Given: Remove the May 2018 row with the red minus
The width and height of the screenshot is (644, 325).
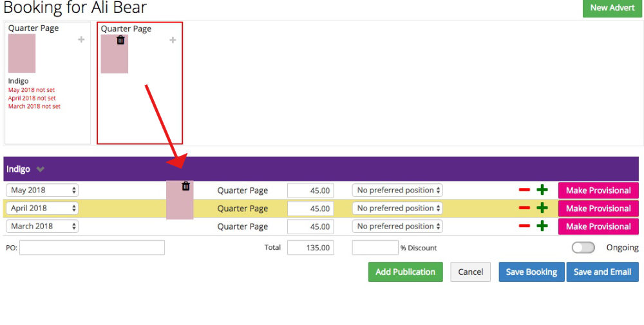Looking at the screenshot, I should click(524, 190).
